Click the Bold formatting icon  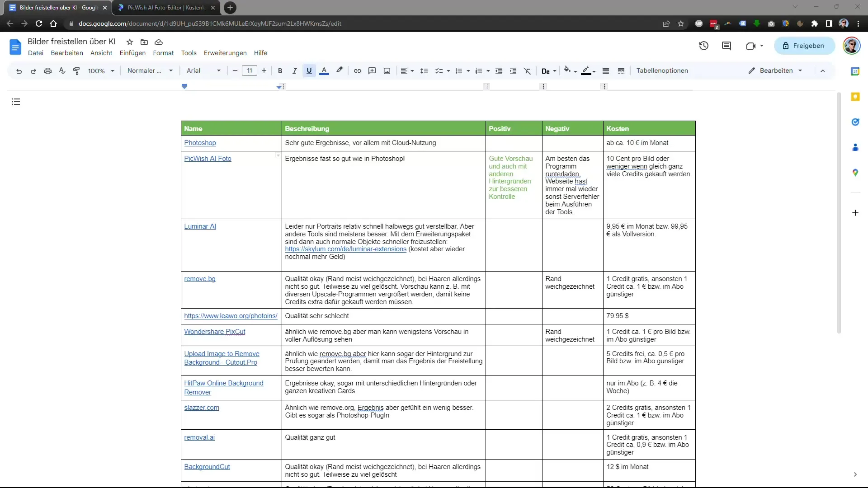point(279,70)
